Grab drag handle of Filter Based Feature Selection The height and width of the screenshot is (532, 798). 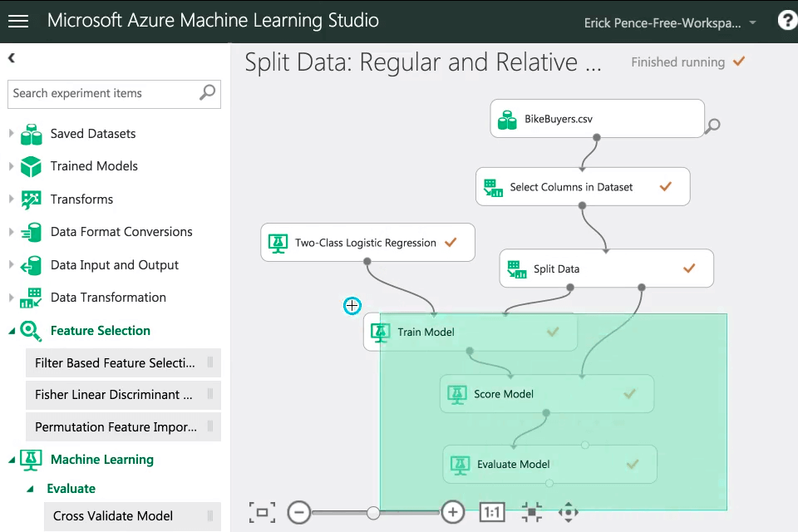[210, 362]
